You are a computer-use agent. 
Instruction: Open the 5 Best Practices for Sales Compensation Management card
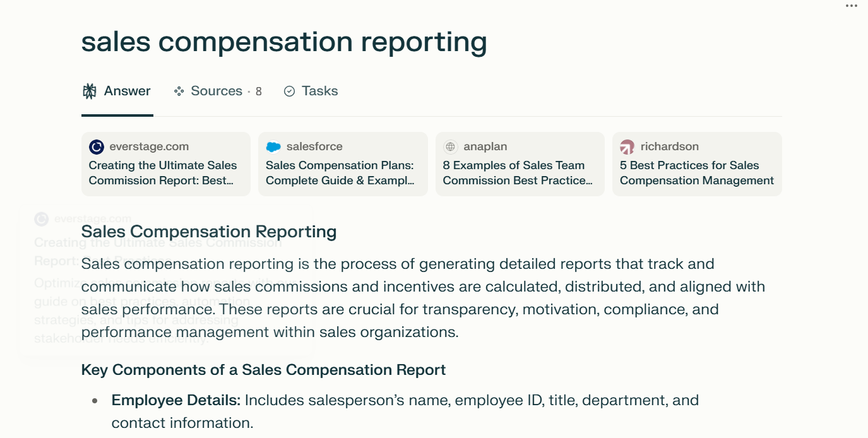click(x=696, y=172)
